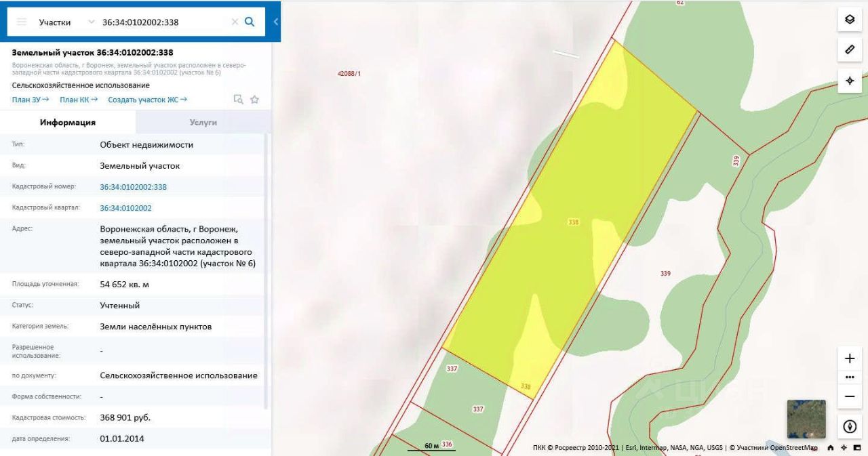This screenshot has width=868, height=456.
Task: Click the find-on-map icon beside star
Action: (238, 100)
